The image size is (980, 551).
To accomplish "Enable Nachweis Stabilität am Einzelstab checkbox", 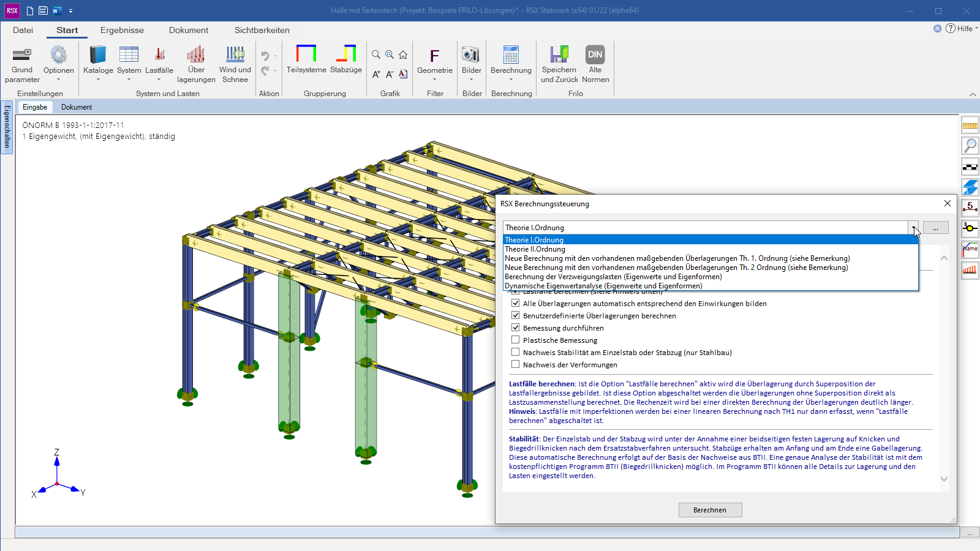I will (516, 352).
